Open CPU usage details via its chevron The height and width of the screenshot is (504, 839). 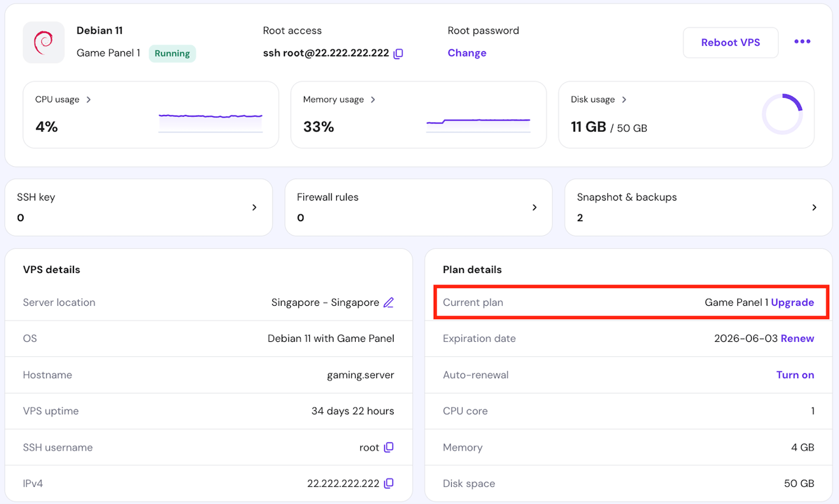[x=89, y=100]
